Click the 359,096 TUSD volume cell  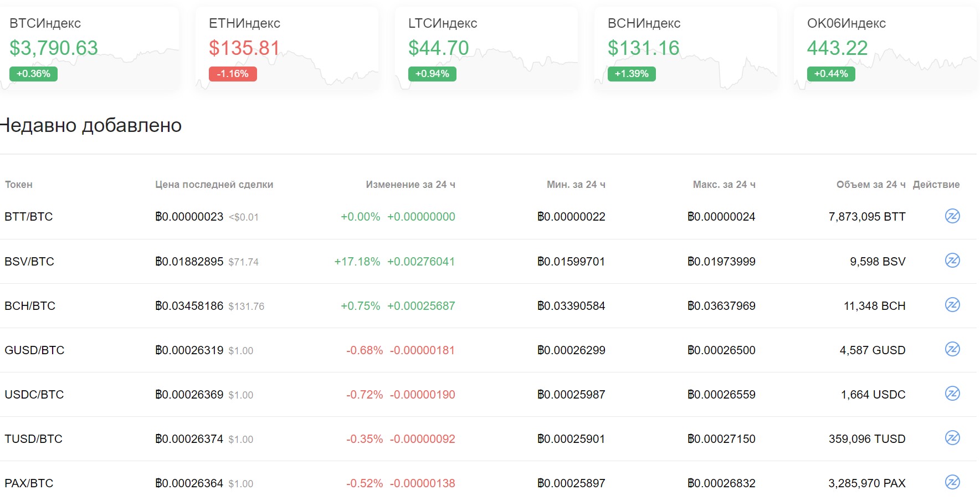click(x=867, y=438)
